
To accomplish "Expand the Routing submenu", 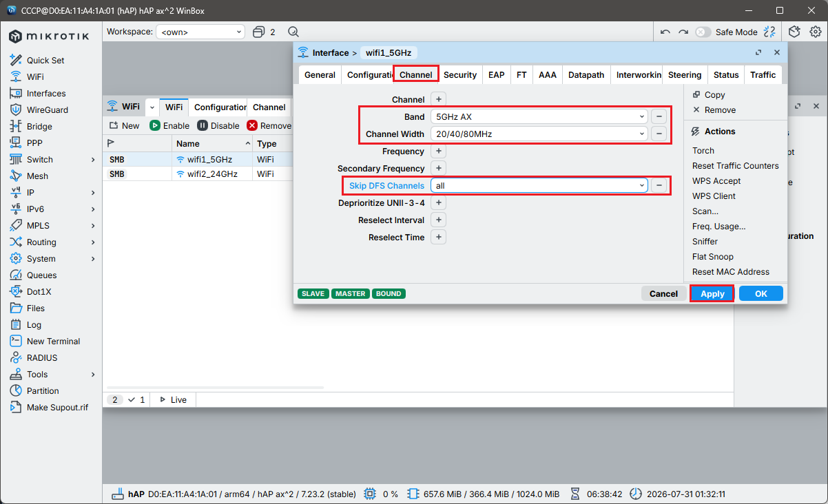I will (93, 242).
